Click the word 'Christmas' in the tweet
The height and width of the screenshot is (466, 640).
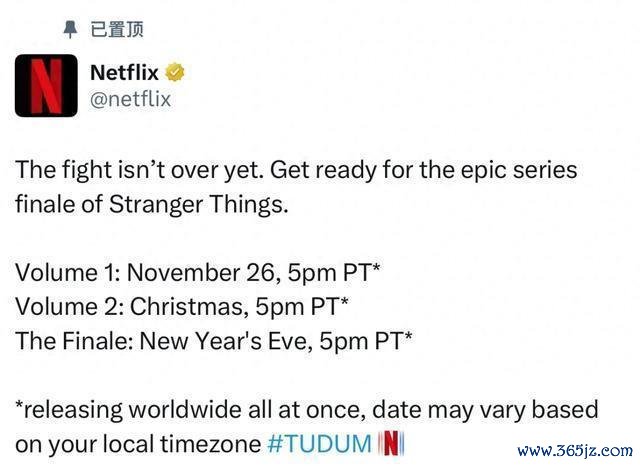189,307
